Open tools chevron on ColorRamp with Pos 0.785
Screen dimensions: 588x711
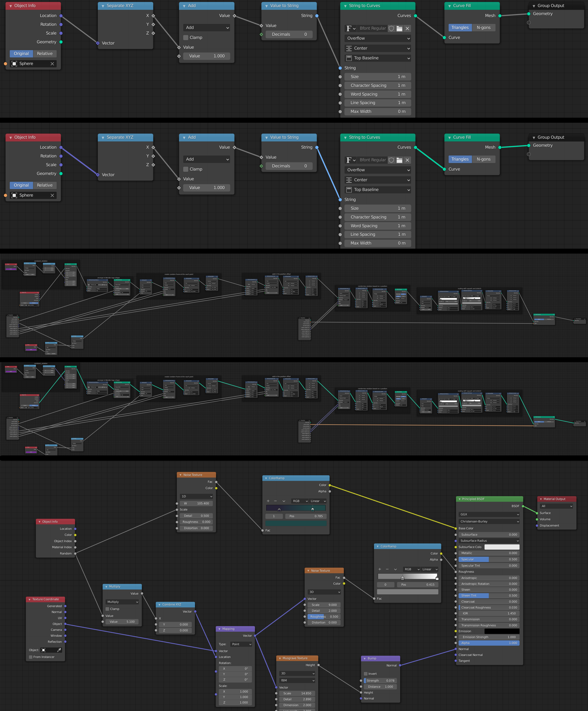284,501
